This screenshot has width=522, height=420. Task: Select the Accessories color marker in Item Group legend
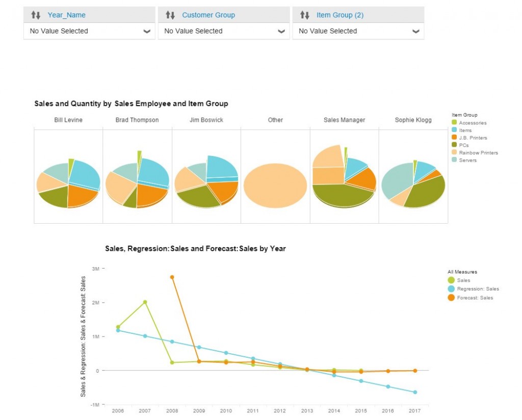click(x=454, y=123)
